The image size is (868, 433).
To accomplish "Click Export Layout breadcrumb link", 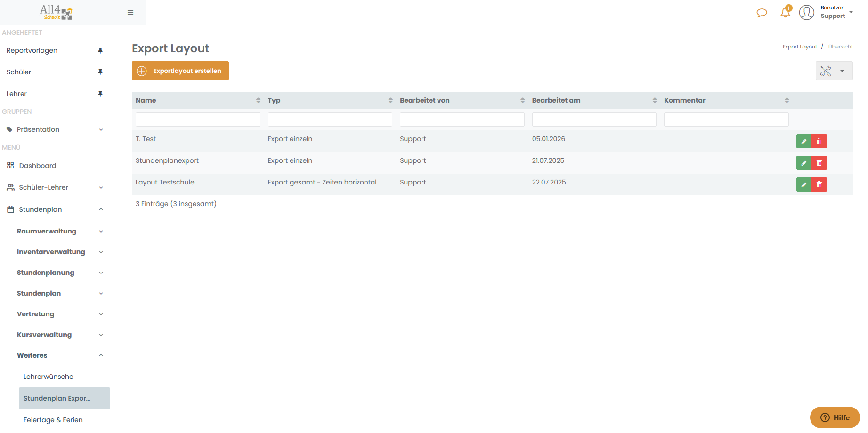I will (x=800, y=47).
